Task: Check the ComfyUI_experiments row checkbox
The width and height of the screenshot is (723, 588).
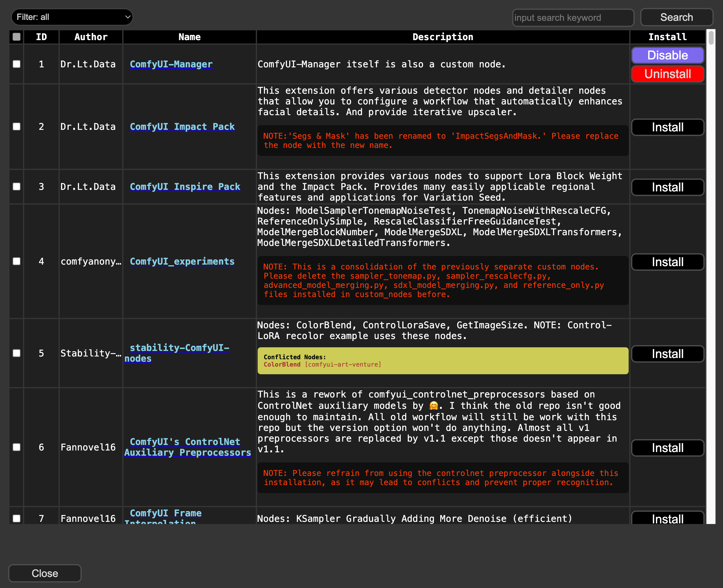Action: tap(16, 261)
